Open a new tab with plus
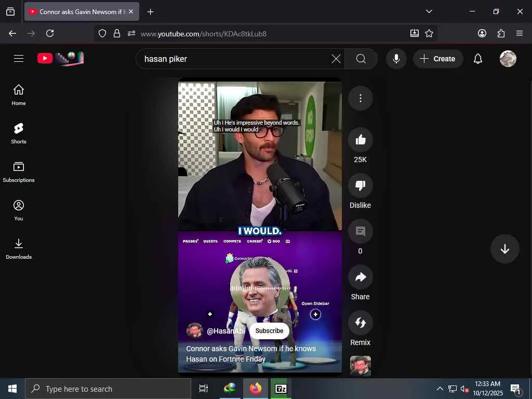 click(151, 12)
